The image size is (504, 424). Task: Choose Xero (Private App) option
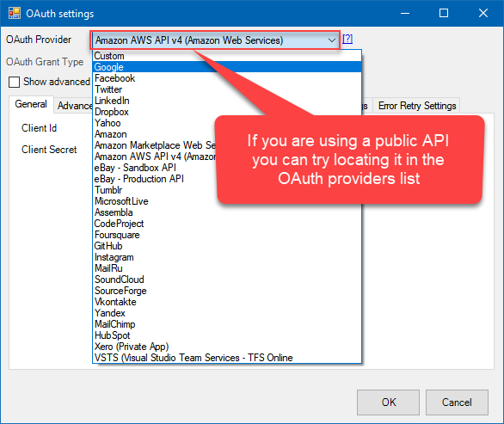tap(227, 347)
